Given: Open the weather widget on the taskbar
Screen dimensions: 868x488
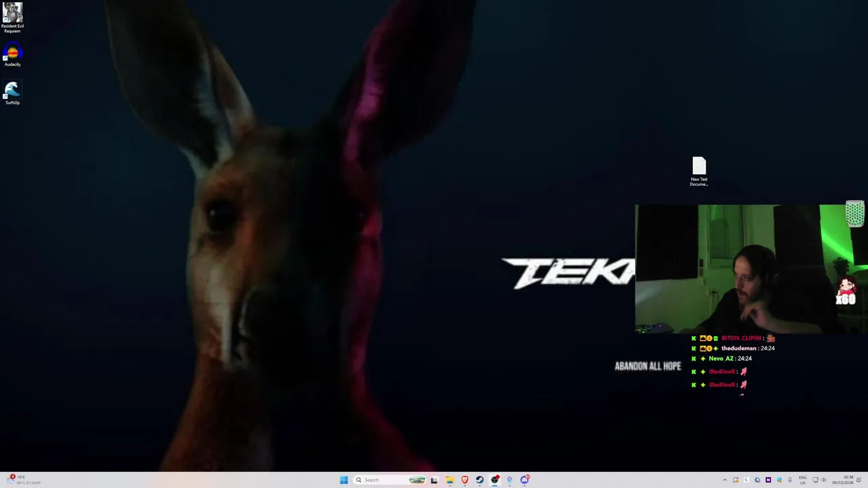Looking at the screenshot, I should point(24,480).
